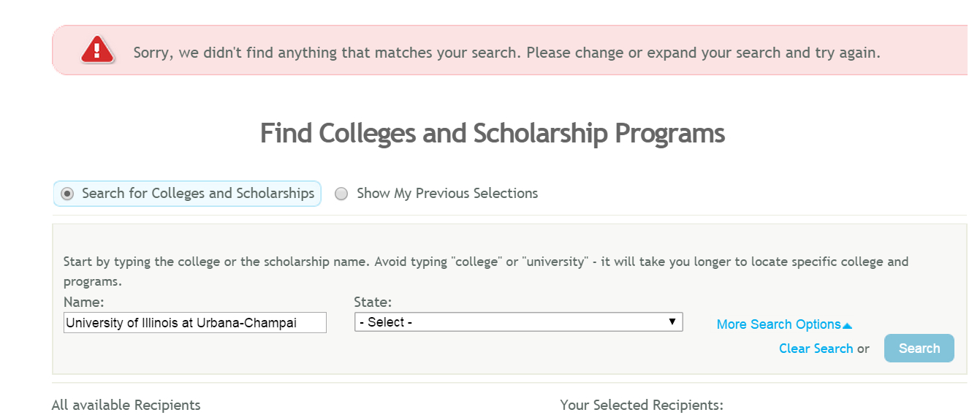
Task: Collapse the More Search Options section
Action: pos(779,324)
